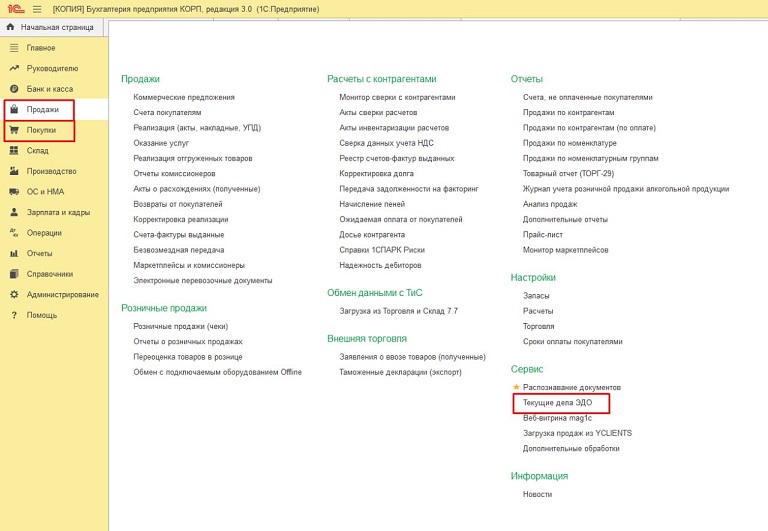Open Досье контрагента
Image resolution: width=768 pixels, height=531 pixels.
[x=372, y=234]
